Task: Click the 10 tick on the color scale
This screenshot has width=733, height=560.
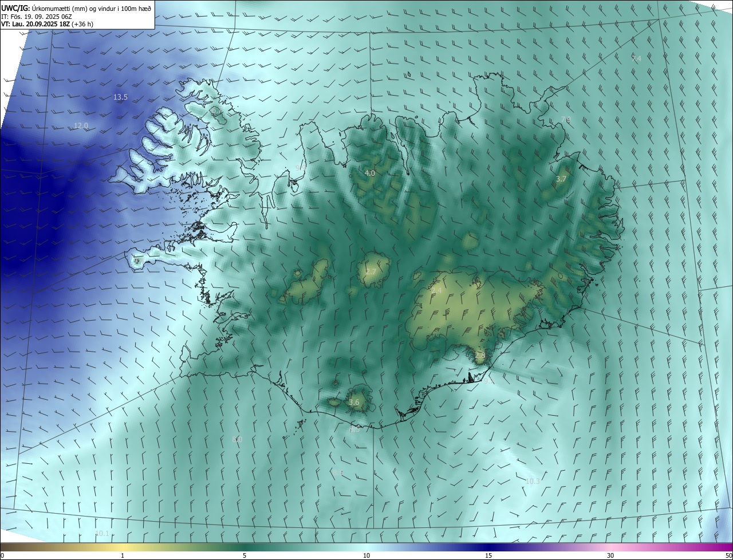Action: pyautogui.click(x=366, y=556)
